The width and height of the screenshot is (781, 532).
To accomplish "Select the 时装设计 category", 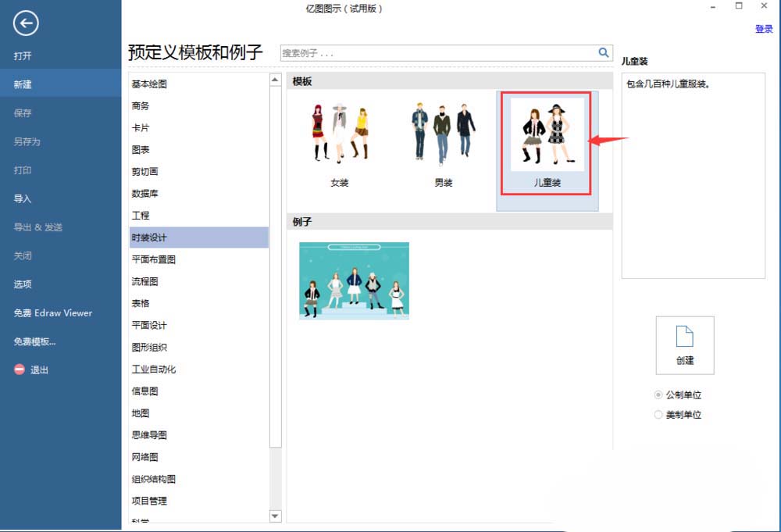I will [x=152, y=237].
